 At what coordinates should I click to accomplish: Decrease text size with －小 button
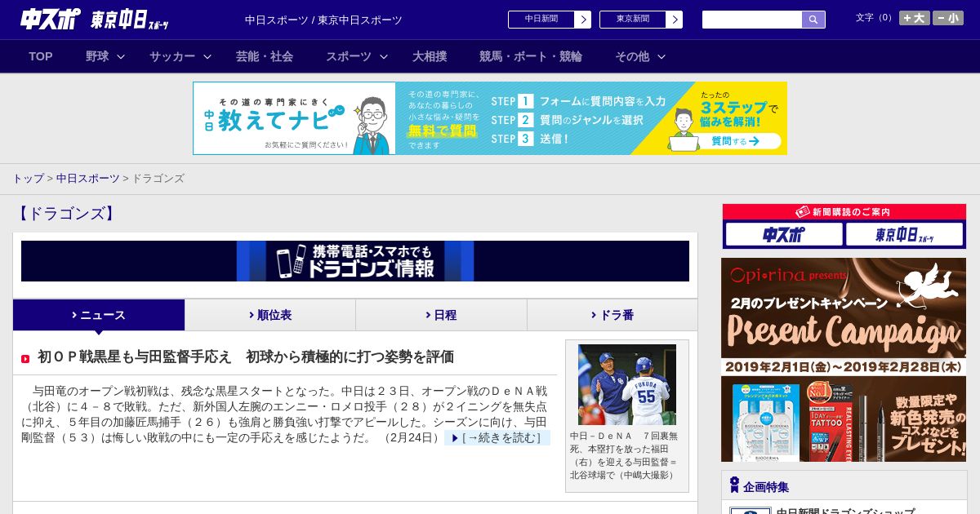pyautogui.click(x=948, y=18)
